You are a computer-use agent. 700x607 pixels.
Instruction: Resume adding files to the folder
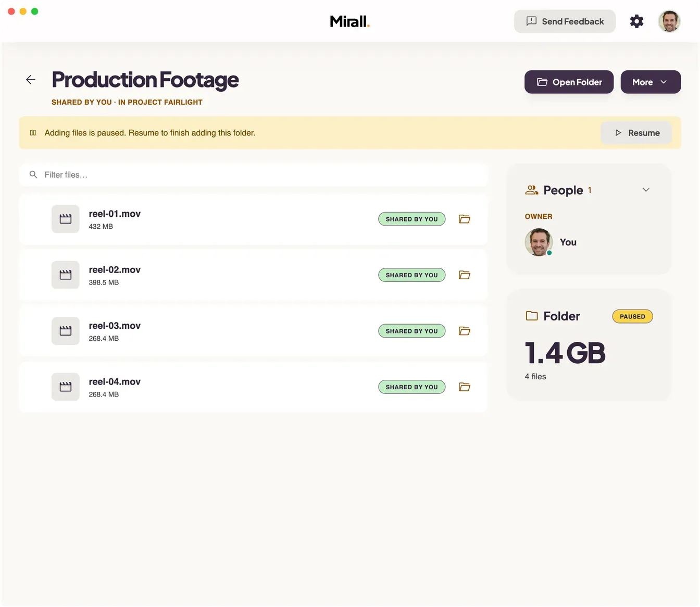pyautogui.click(x=636, y=133)
